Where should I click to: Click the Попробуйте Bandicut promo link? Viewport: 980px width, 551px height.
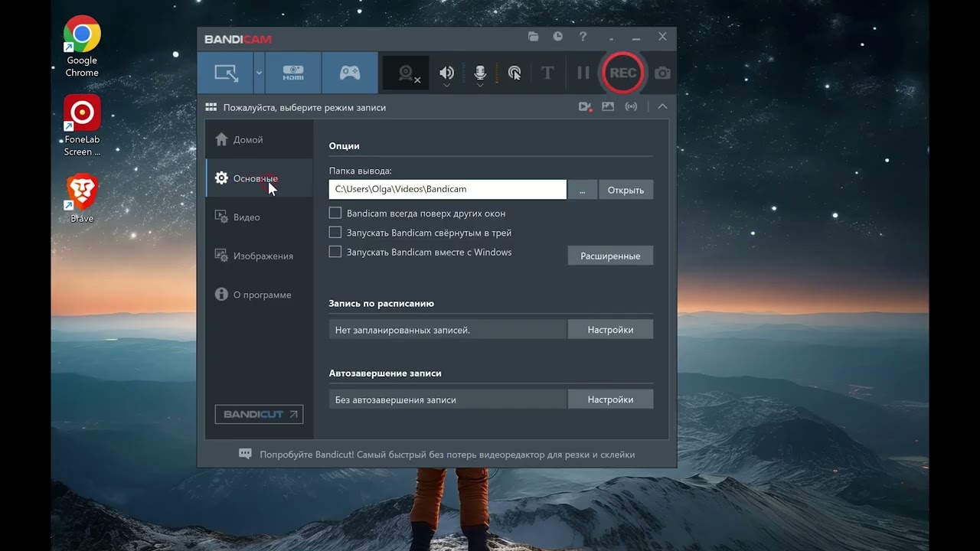click(447, 455)
